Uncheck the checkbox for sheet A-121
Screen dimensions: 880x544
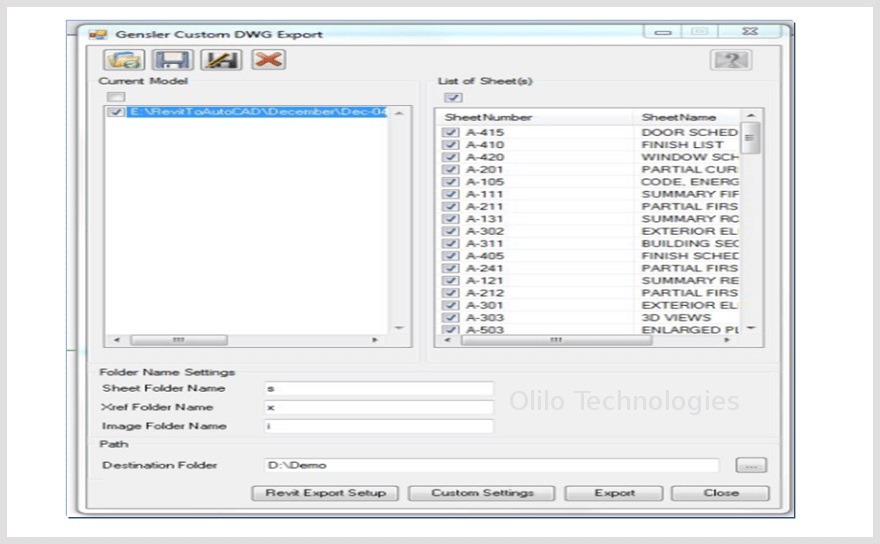coord(450,281)
